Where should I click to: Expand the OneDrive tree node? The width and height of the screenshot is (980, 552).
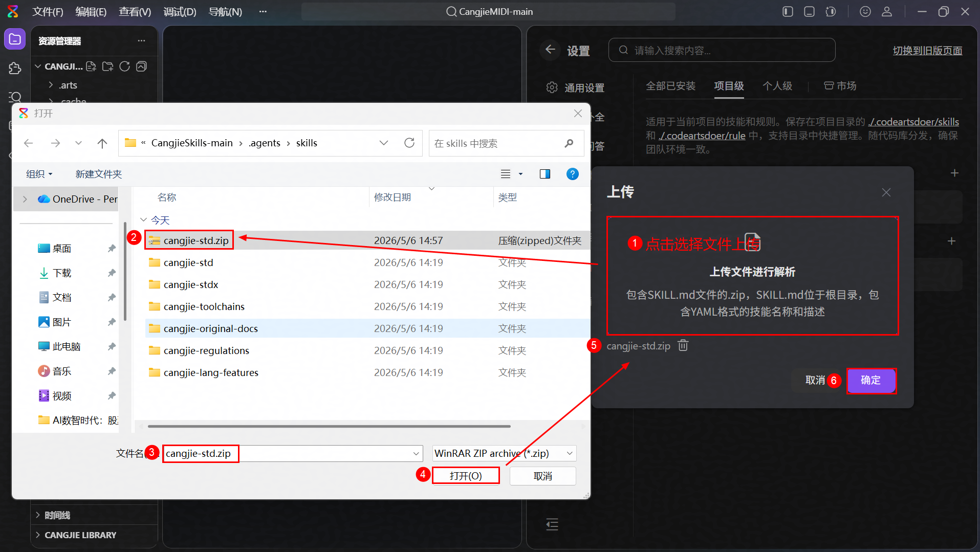25,199
